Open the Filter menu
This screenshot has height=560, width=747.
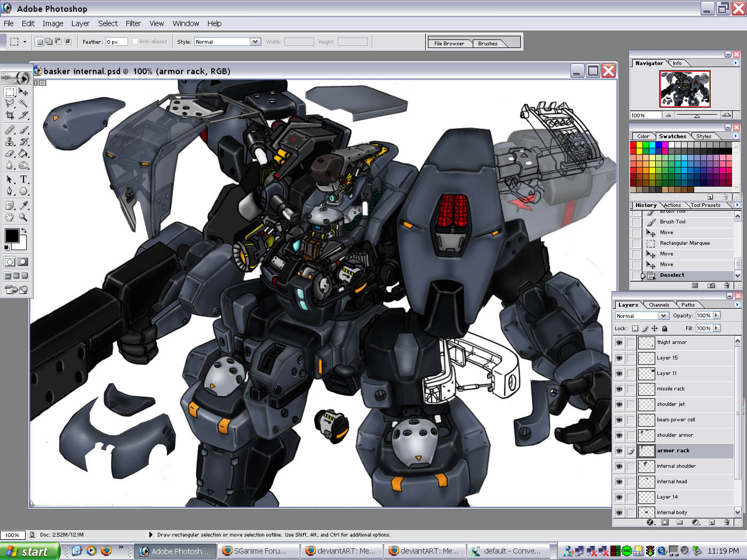[x=133, y=23]
